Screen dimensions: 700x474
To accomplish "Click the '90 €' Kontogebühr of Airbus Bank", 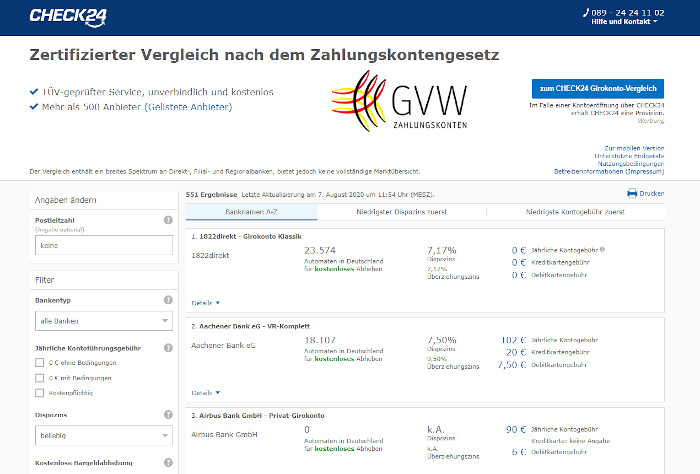I will 516,429.
